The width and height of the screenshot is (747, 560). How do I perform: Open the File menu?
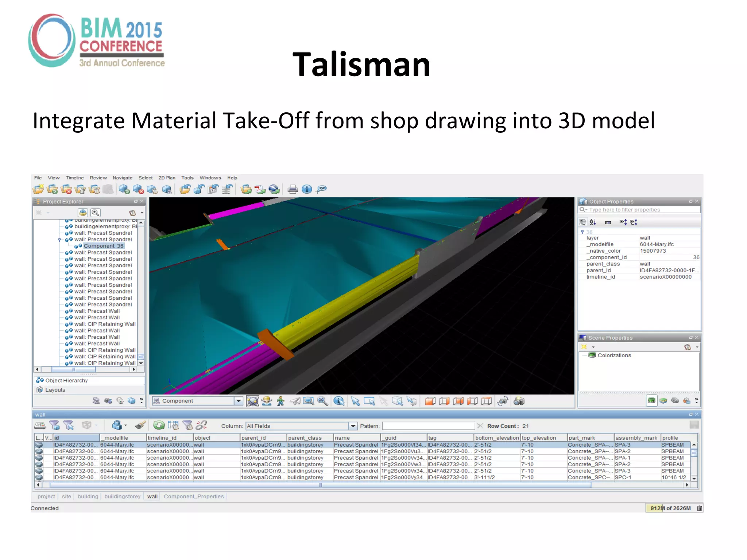pos(38,178)
